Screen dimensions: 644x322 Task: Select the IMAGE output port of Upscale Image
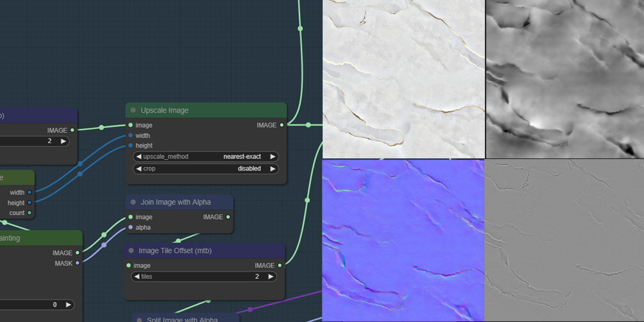[282, 125]
